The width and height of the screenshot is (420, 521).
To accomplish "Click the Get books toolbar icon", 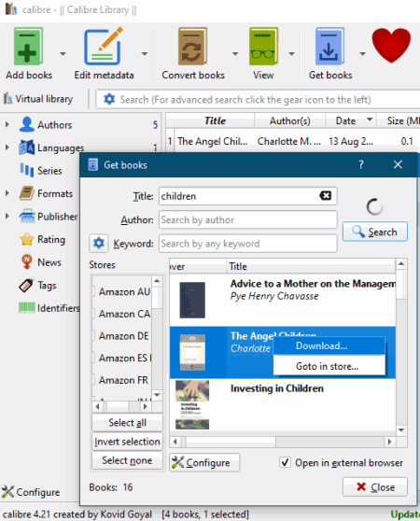I will (329, 46).
